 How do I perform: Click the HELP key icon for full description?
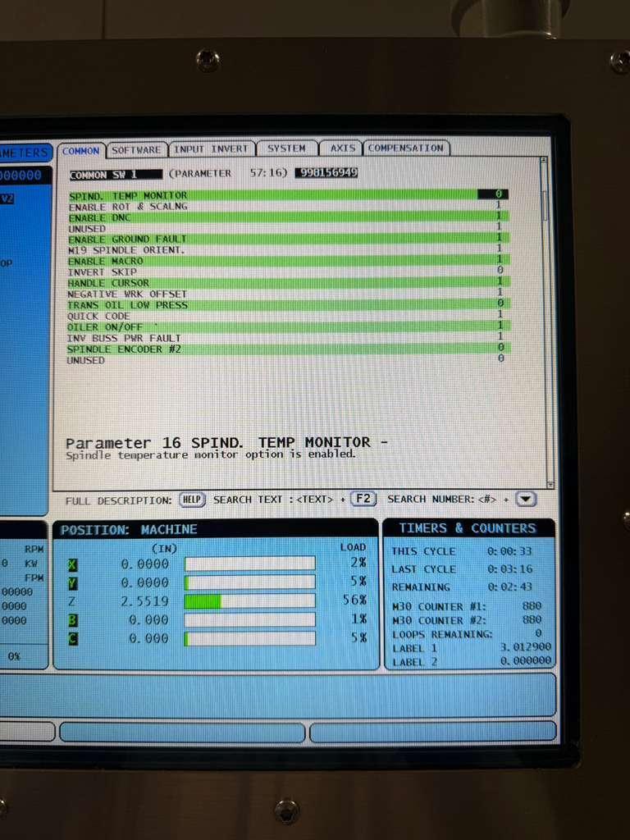click(191, 500)
